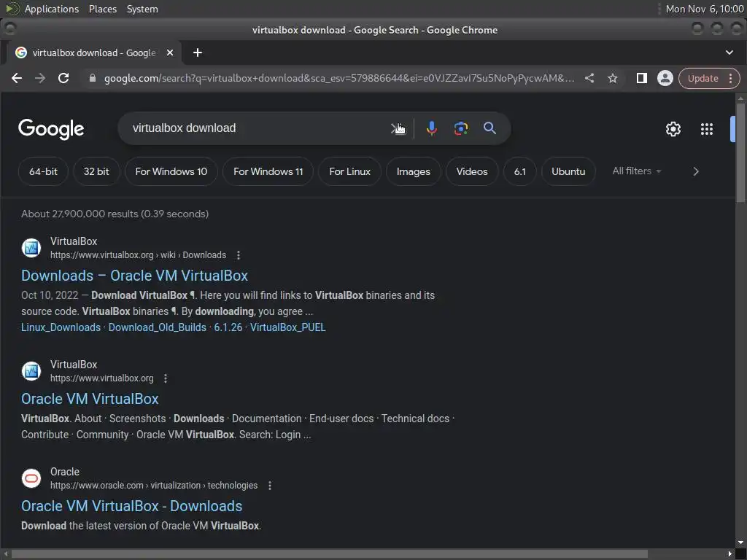Switch to Images results
Image resolution: width=747 pixels, height=560 pixels.
[x=414, y=171]
